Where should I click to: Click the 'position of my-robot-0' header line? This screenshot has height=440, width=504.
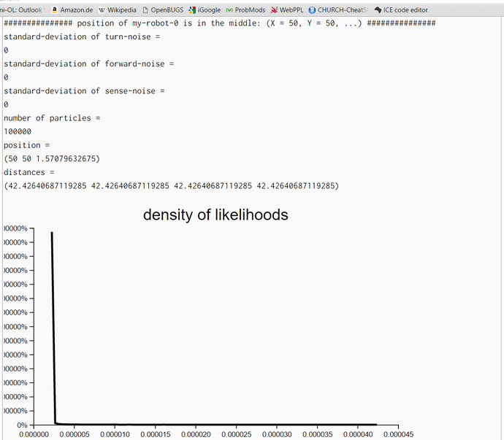220,23
